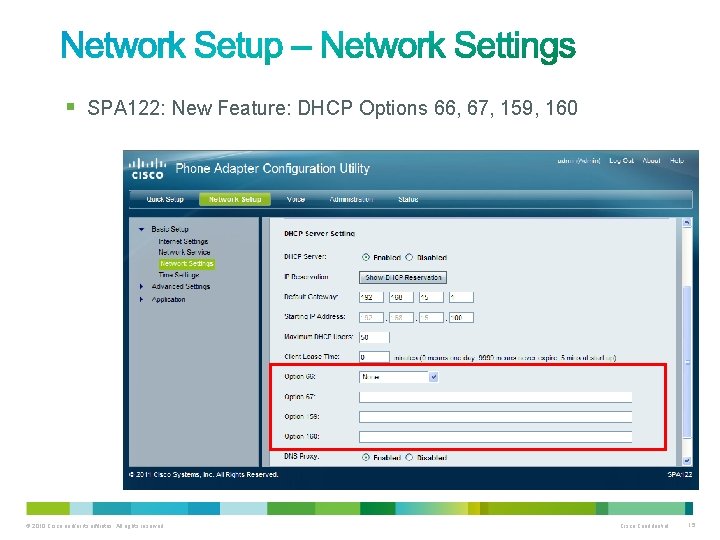Click first octet of Default Gateway

pyautogui.click(x=371, y=297)
